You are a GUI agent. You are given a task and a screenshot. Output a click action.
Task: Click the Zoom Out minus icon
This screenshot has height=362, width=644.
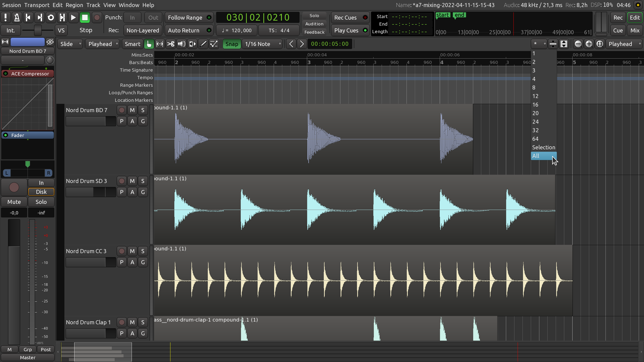point(578,44)
